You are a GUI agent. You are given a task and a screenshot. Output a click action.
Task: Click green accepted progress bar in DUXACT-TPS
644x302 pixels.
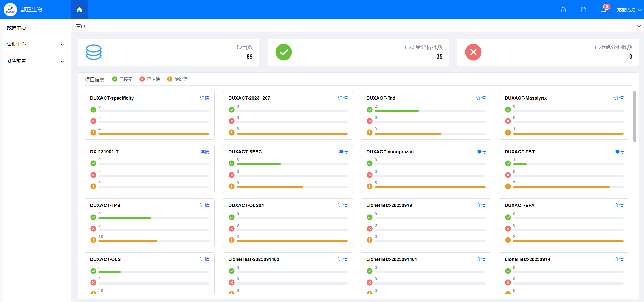pos(125,218)
